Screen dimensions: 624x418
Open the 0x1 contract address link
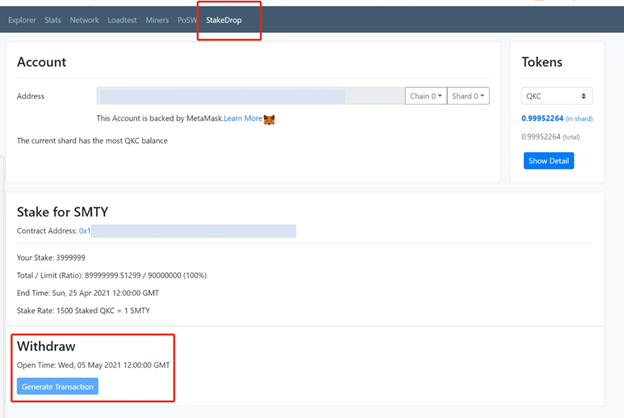(x=85, y=231)
